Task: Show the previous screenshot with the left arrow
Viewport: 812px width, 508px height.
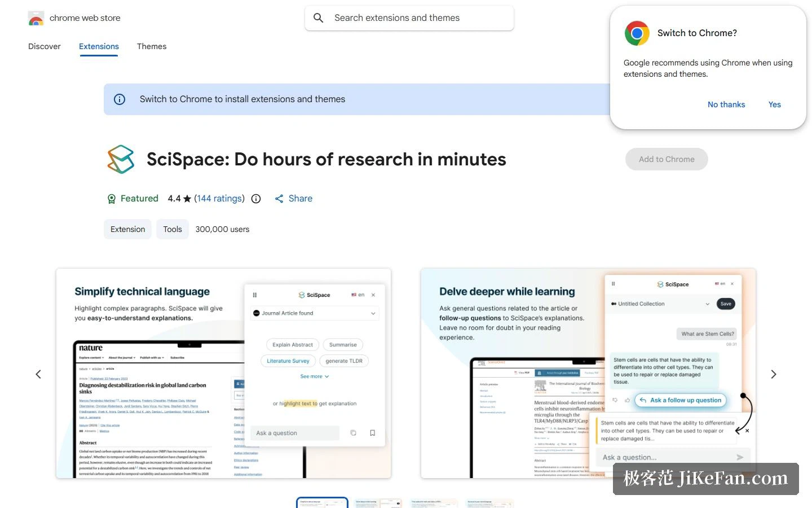Action: (38, 374)
